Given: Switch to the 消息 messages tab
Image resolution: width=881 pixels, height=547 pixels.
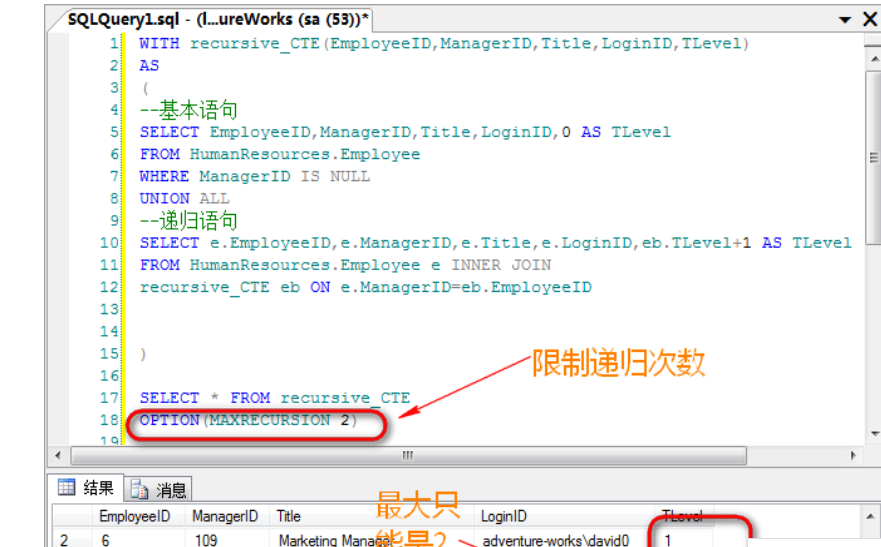Looking at the screenshot, I should (x=160, y=489).
